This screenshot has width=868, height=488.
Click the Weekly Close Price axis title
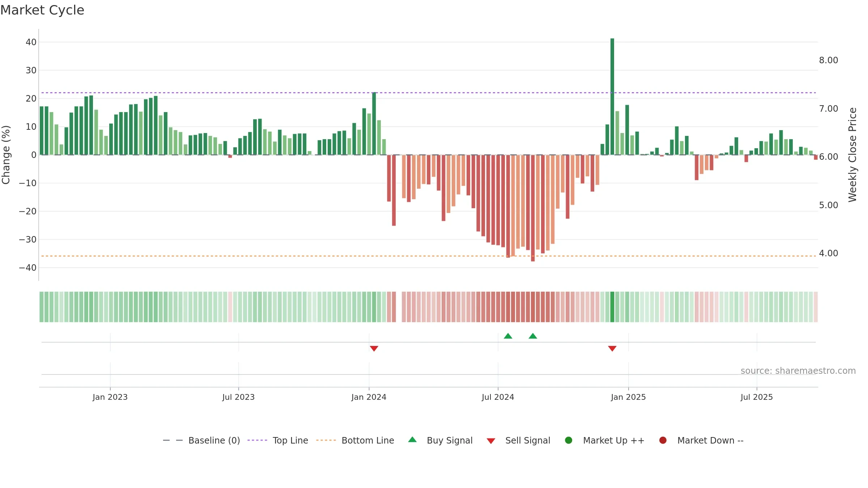tap(852, 155)
